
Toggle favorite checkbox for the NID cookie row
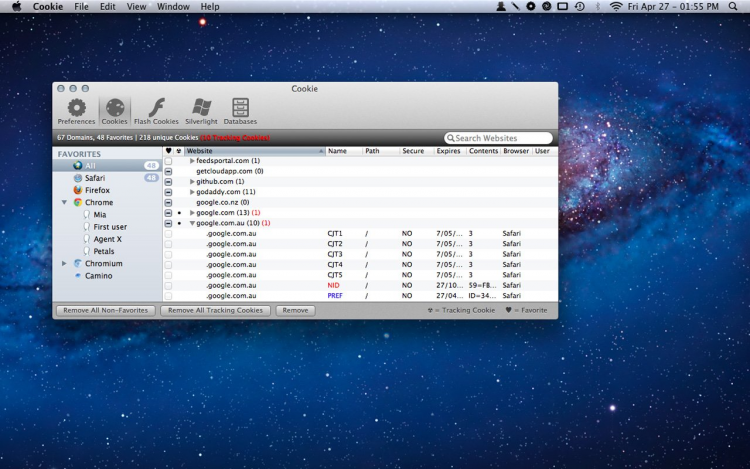point(168,285)
